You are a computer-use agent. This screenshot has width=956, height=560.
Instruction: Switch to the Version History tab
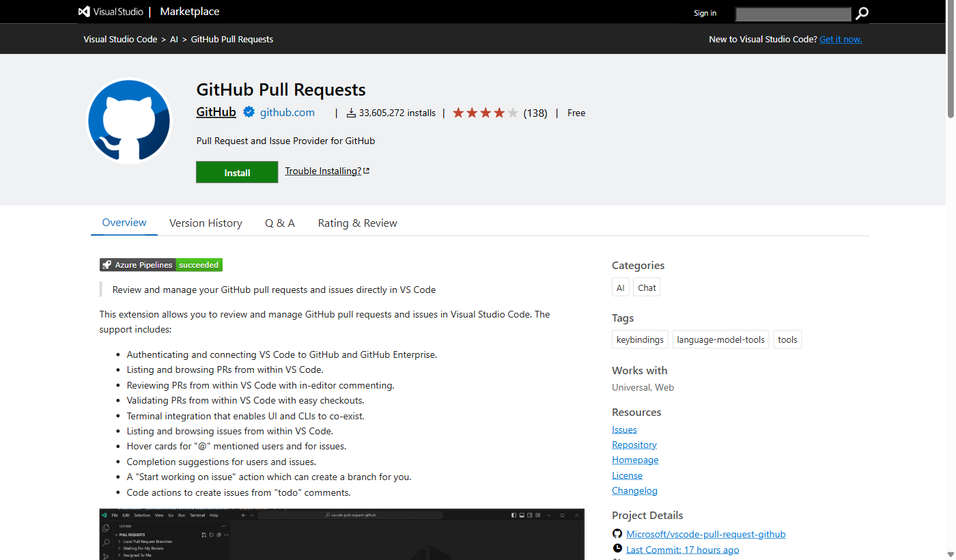click(x=205, y=223)
